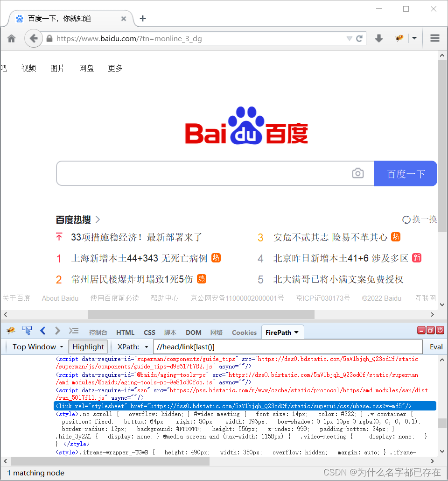
Task: Click the 百度一下 search button
Action: (406, 174)
